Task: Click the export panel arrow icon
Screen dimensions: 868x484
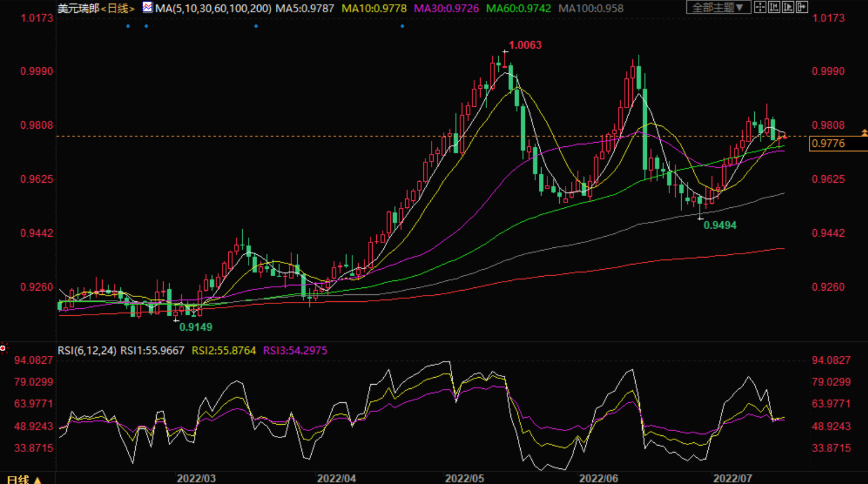Action: 802,7
